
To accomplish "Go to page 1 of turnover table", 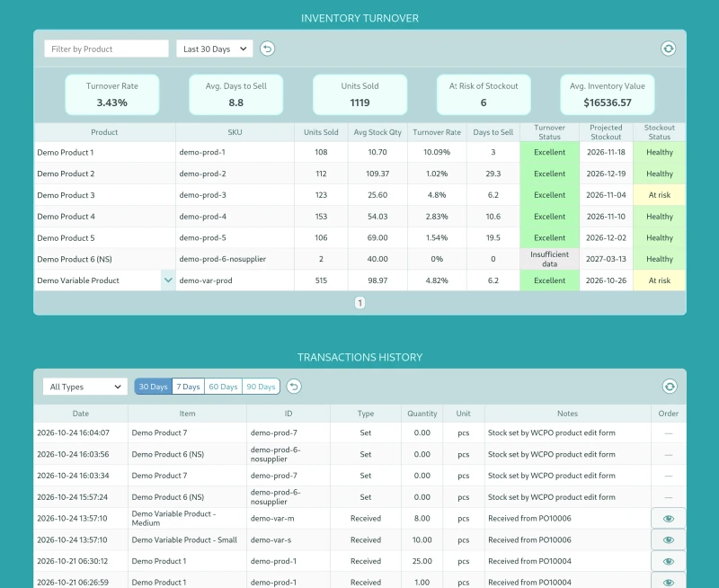I will tap(360, 303).
